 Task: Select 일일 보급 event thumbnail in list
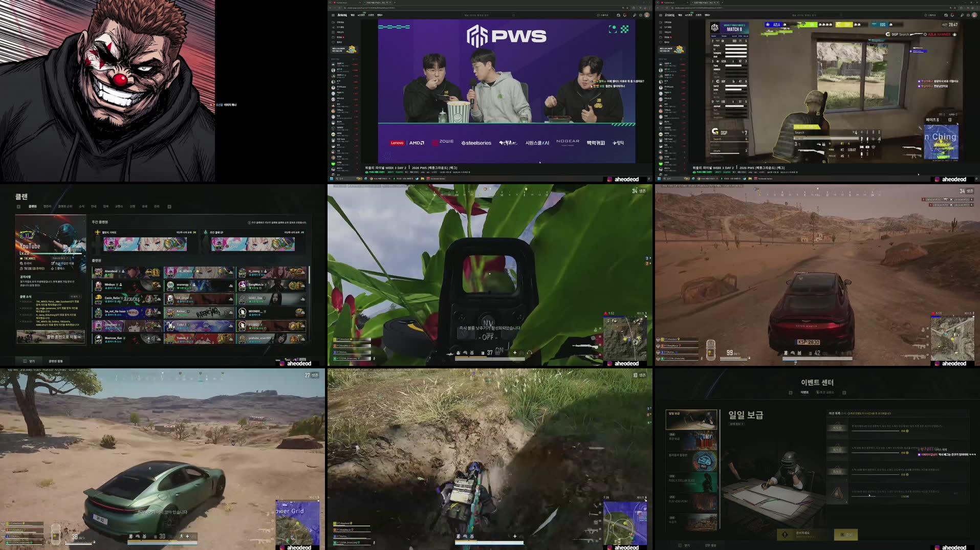pyautogui.click(x=691, y=420)
